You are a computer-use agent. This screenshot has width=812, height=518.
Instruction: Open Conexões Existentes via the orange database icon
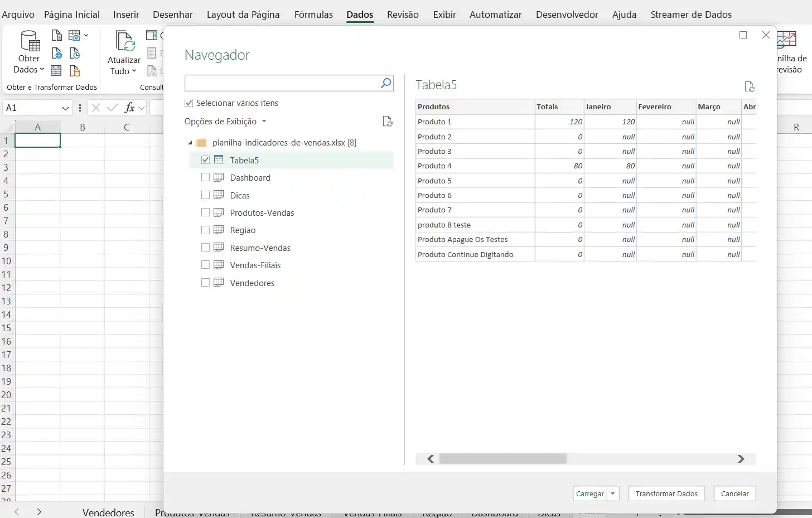point(74,70)
